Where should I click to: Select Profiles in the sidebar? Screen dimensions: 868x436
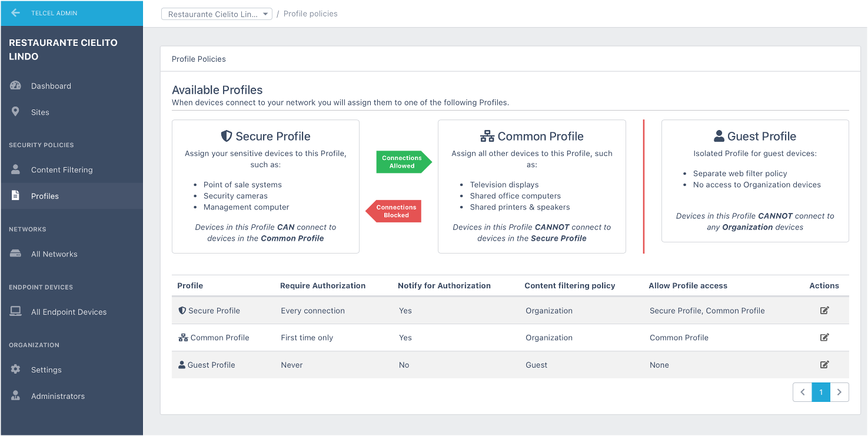pyautogui.click(x=72, y=196)
